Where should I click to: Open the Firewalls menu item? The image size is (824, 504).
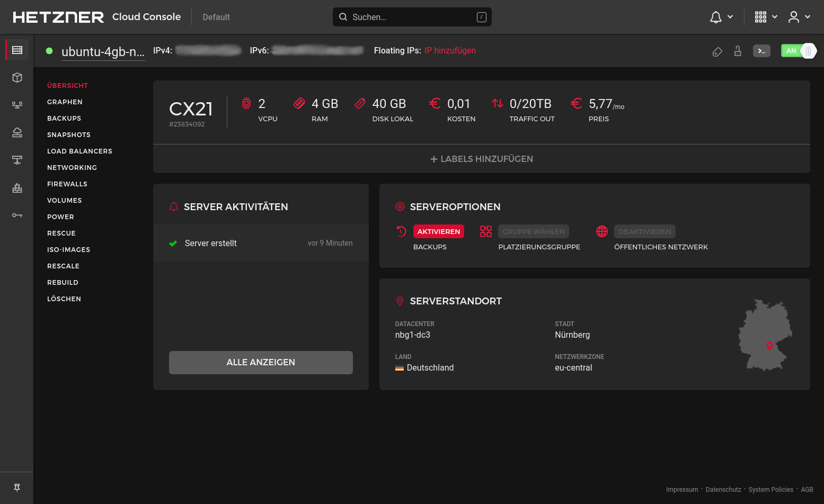tap(67, 184)
